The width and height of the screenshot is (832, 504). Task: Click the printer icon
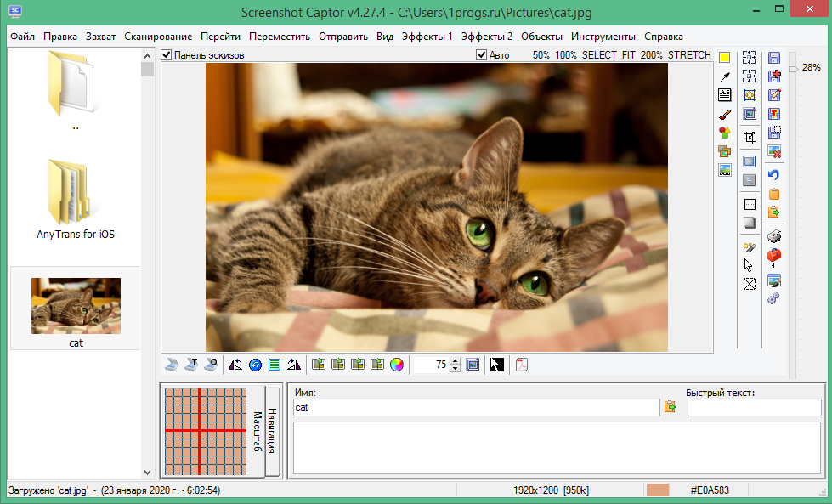(x=773, y=236)
